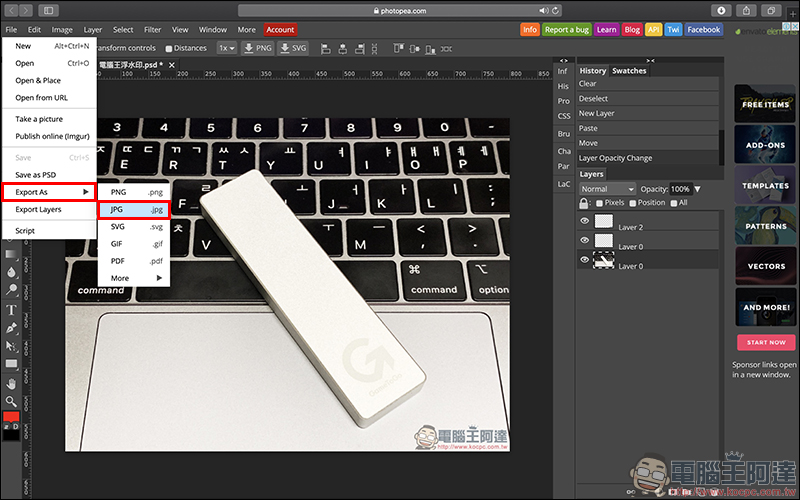
Task: Switch to the Swatches tab
Action: (629, 71)
